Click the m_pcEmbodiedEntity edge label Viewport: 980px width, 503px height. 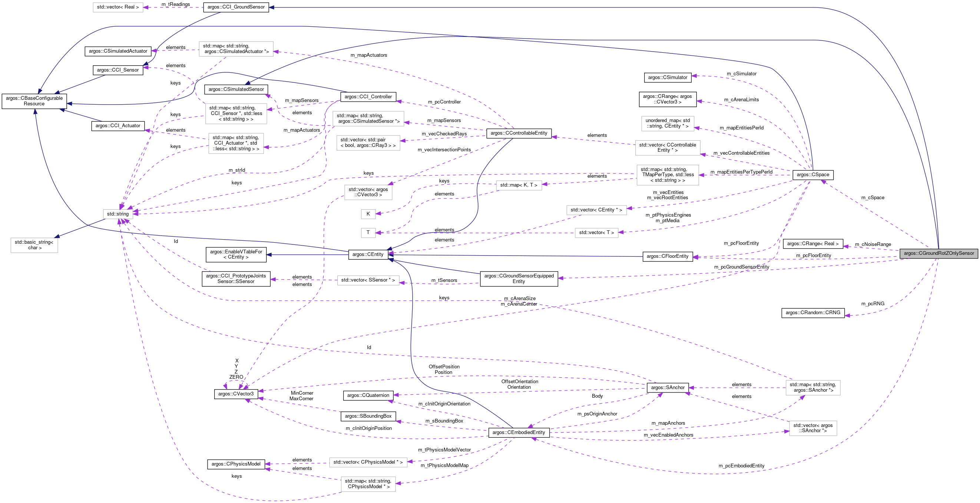(741, 466)
